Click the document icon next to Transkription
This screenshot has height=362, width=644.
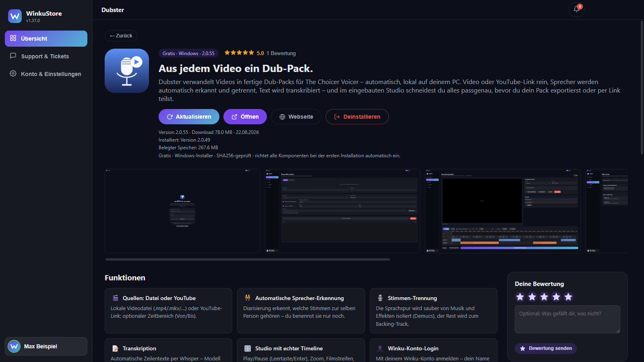pyautogui.click(x=116, y=348)
